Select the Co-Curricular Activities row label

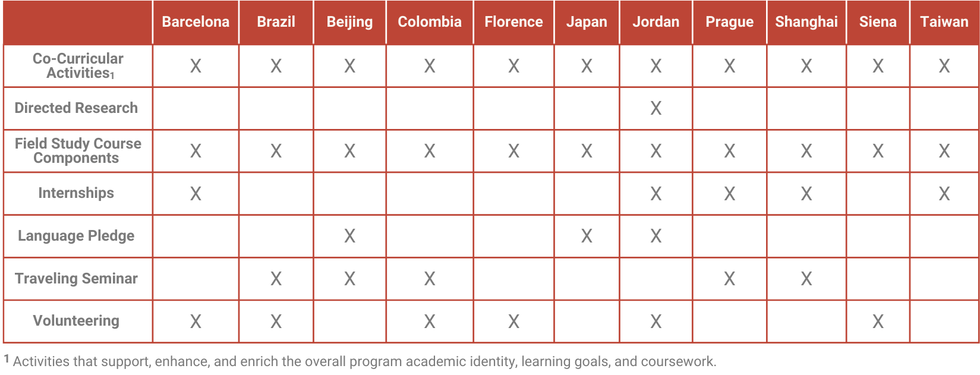(78, 66)
